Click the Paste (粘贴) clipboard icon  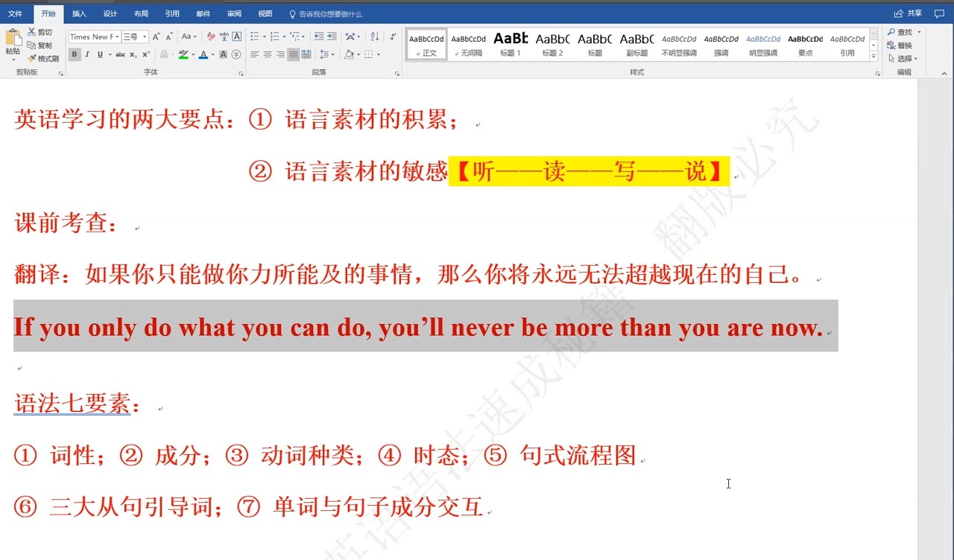[13, 37]
